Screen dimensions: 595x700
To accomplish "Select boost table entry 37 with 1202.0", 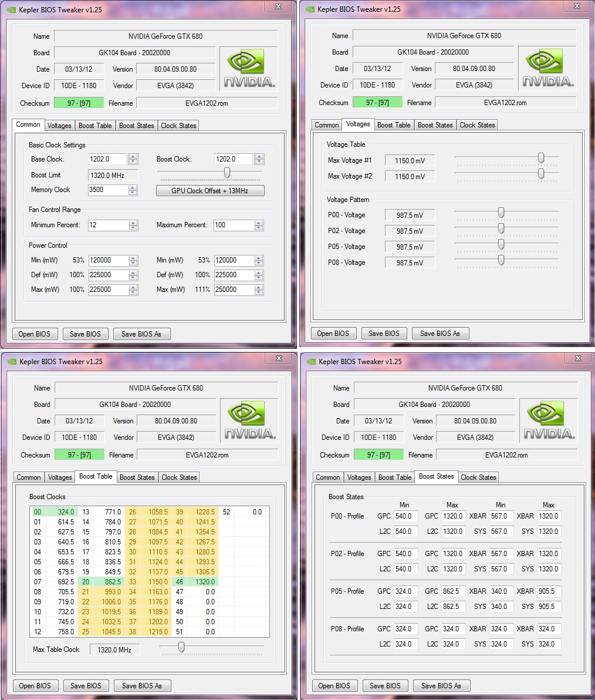I will [x=148, y=622].
